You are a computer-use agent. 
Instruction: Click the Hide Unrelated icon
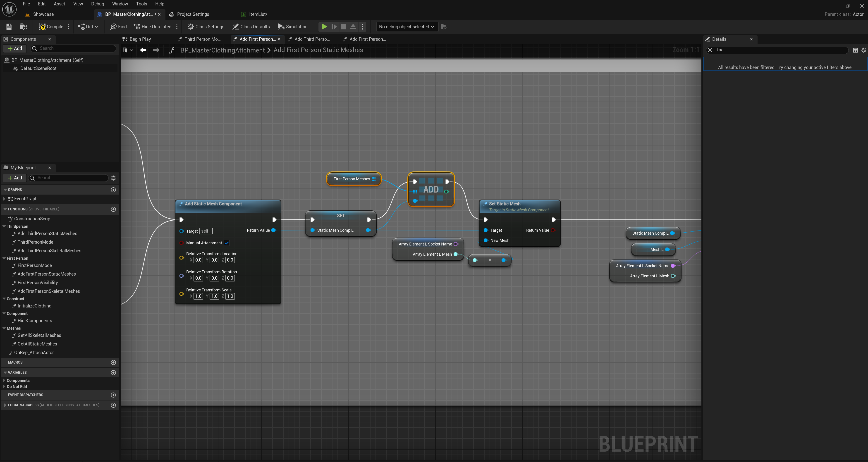coord(137,27)
